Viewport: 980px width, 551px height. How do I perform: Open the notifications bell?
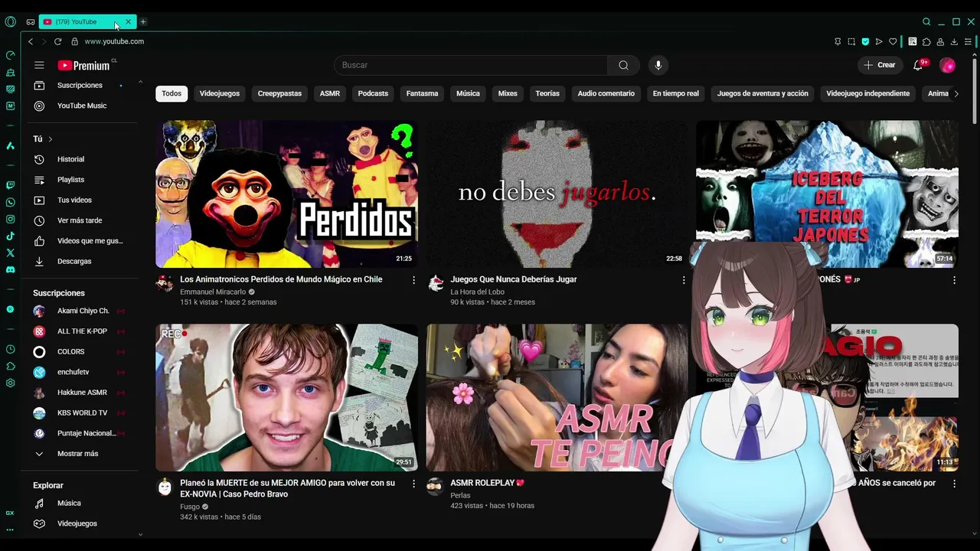(918, 65)
